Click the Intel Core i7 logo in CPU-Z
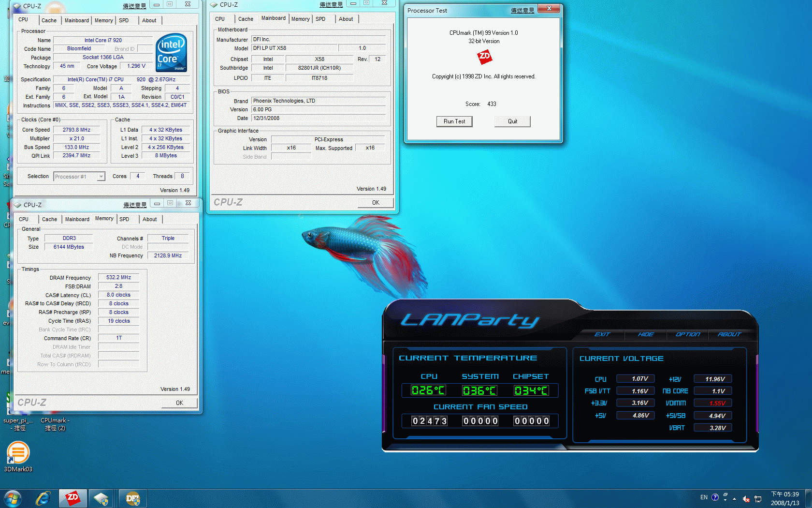Viewport: 812px width, 508px height. coord(171,53)
